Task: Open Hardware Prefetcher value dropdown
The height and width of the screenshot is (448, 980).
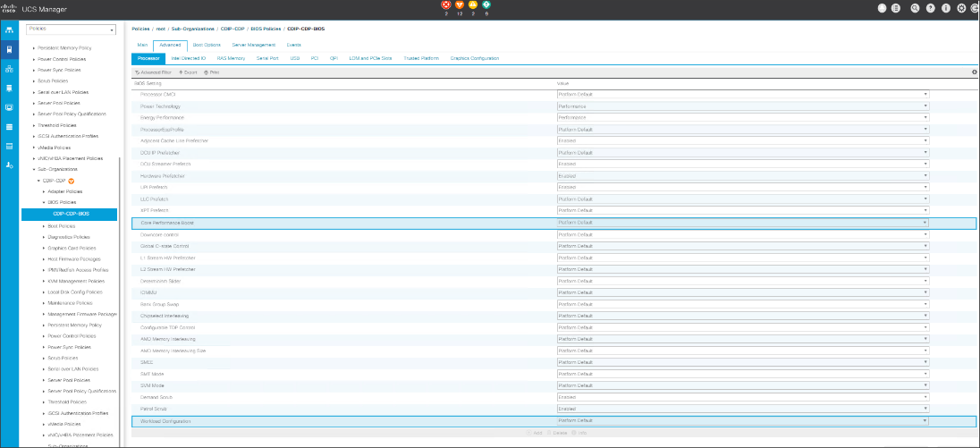Action: tap(742, 176)
